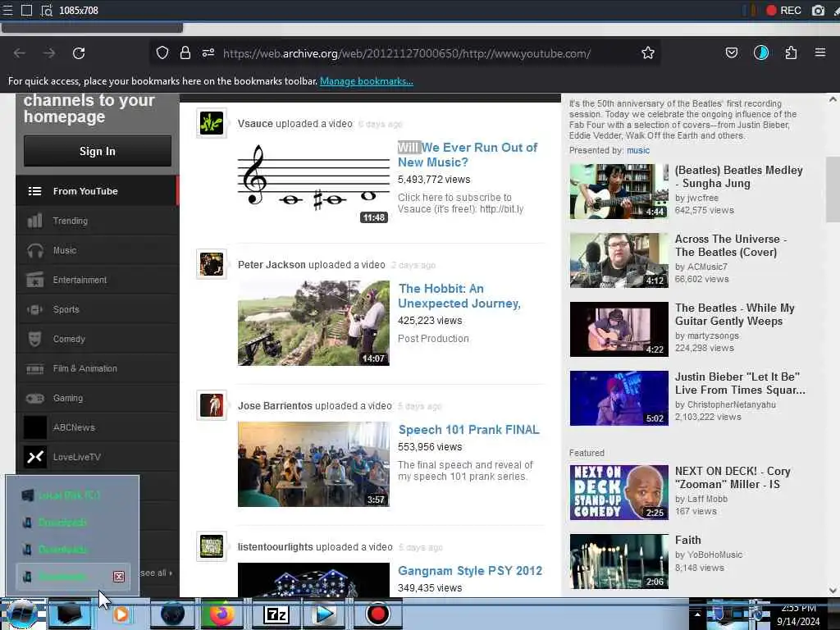Bookmark this page with the star
This screenshot has width=840, height=630.
648,52
